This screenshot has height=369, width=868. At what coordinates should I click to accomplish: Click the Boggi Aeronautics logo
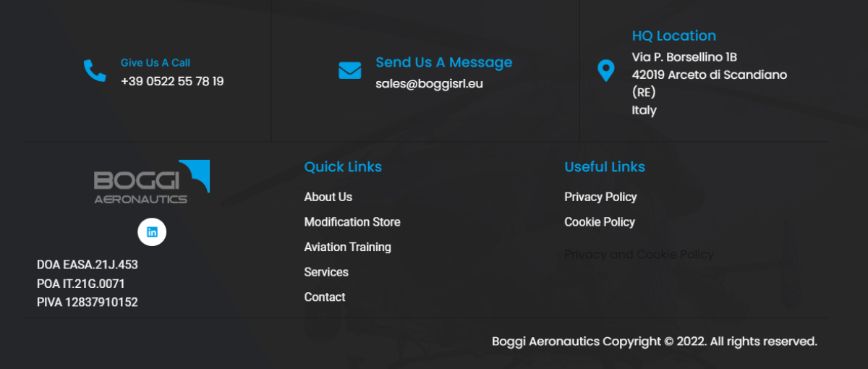point(152,182)
